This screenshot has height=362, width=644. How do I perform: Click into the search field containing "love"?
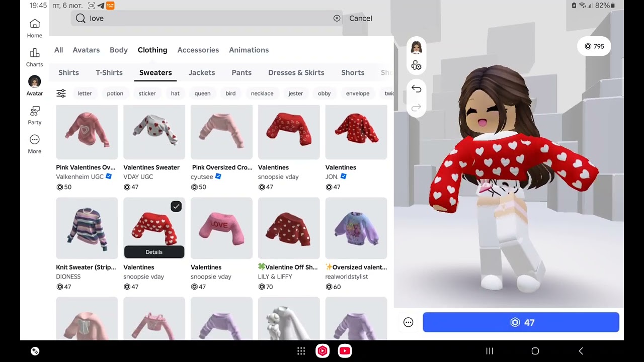[x=207, y=18]
